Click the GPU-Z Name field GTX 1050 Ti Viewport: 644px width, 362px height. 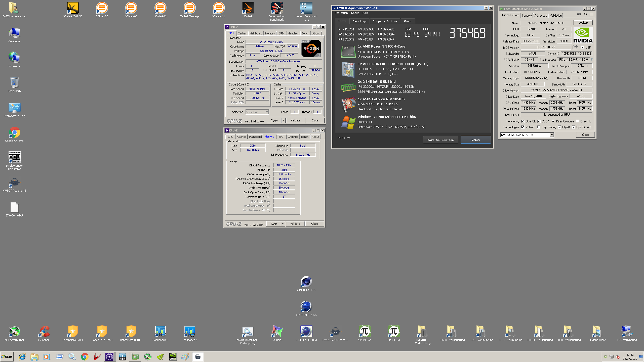tap(546, 23)
